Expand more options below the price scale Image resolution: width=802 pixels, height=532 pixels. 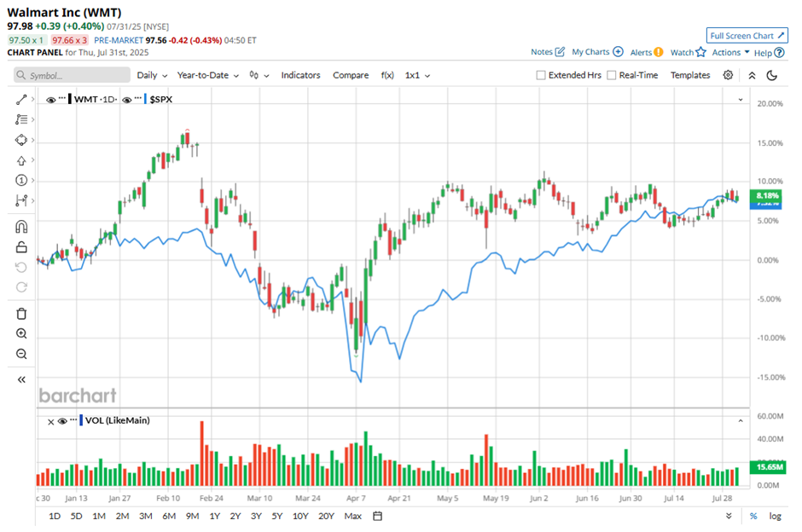pos(729,516)
